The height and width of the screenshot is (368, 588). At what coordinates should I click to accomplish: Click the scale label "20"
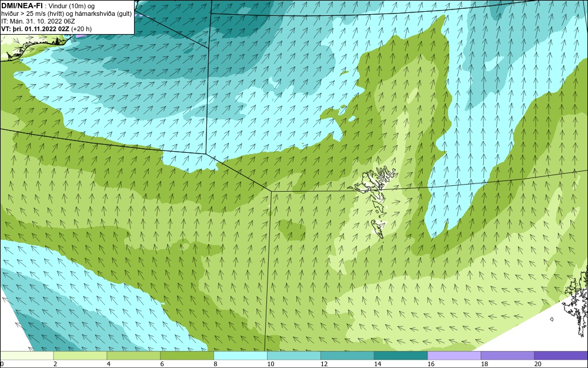[538, 364]
